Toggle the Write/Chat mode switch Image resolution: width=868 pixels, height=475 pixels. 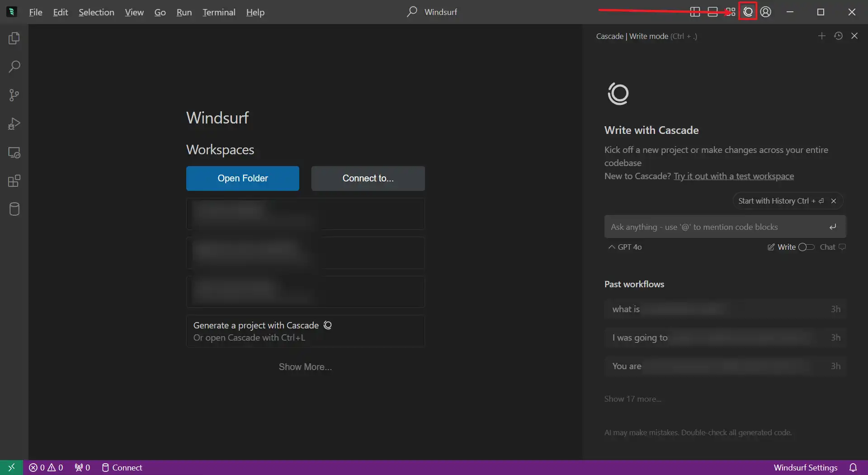[x=807, y=247]
